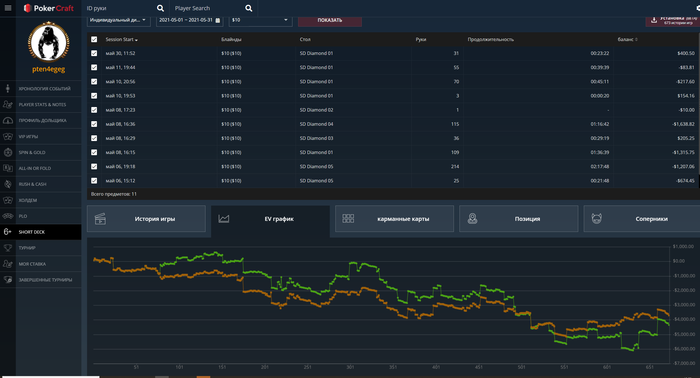700x378 pixels.
Task: Uncheck the May 30, 11:52 session
Action: [94, 53]
